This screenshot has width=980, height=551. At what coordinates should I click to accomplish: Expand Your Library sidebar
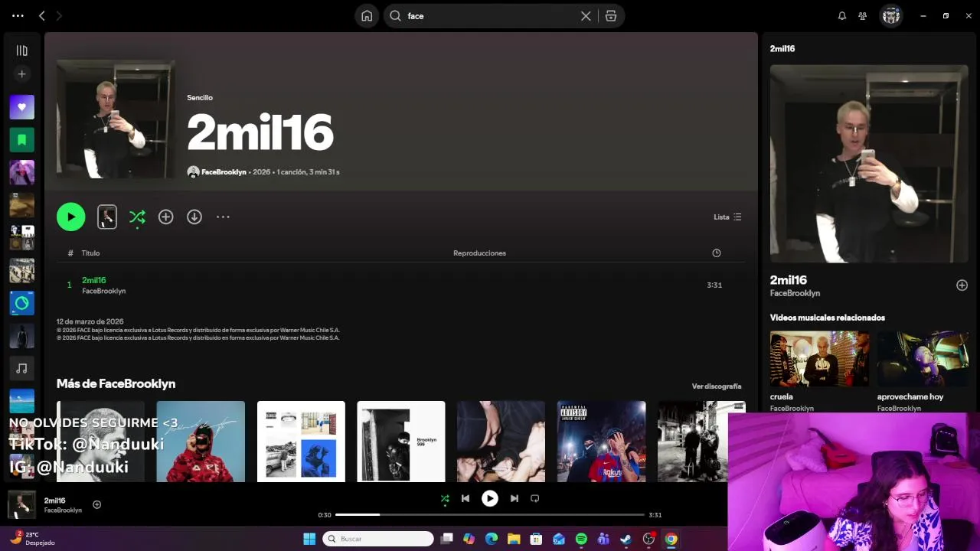[x=21, y=51]
